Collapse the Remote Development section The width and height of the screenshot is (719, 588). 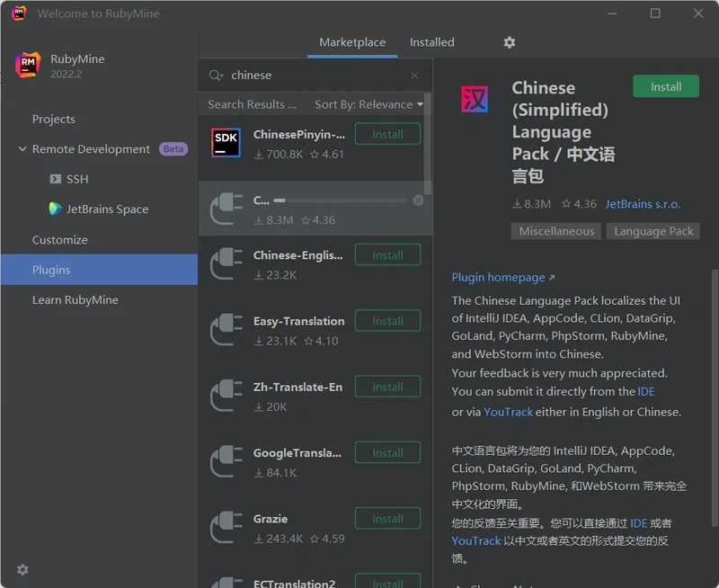tap(21, 148)
